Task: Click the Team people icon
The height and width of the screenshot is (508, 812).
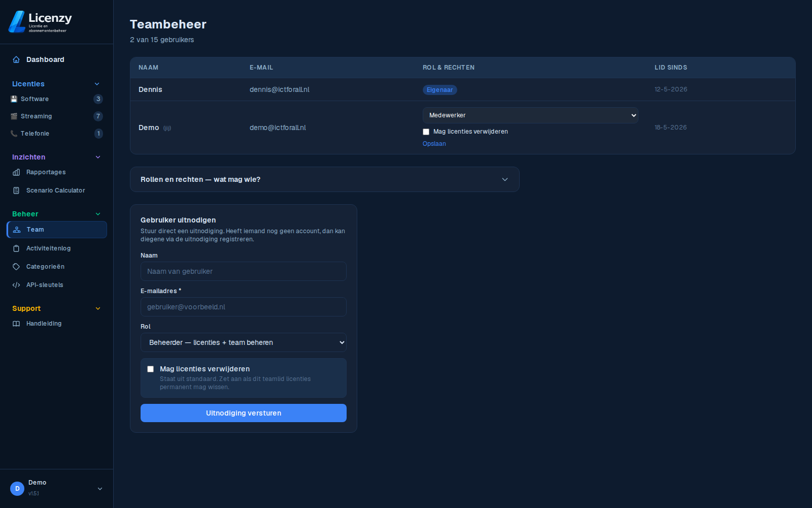Action: [17, 230]
